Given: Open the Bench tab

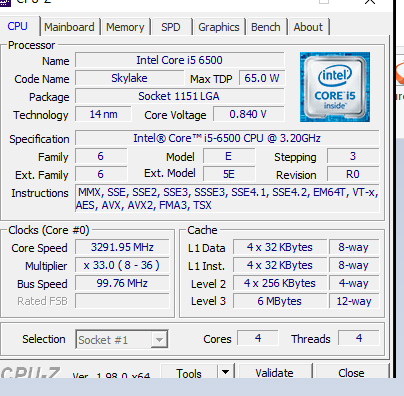Looking at the screenshot, I should [x=266, y=27].
